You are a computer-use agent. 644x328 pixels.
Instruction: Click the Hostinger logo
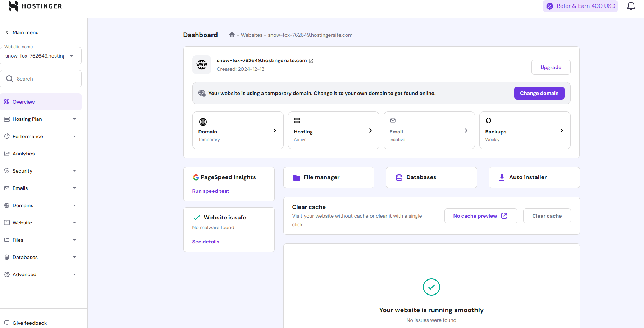[35, 6]
